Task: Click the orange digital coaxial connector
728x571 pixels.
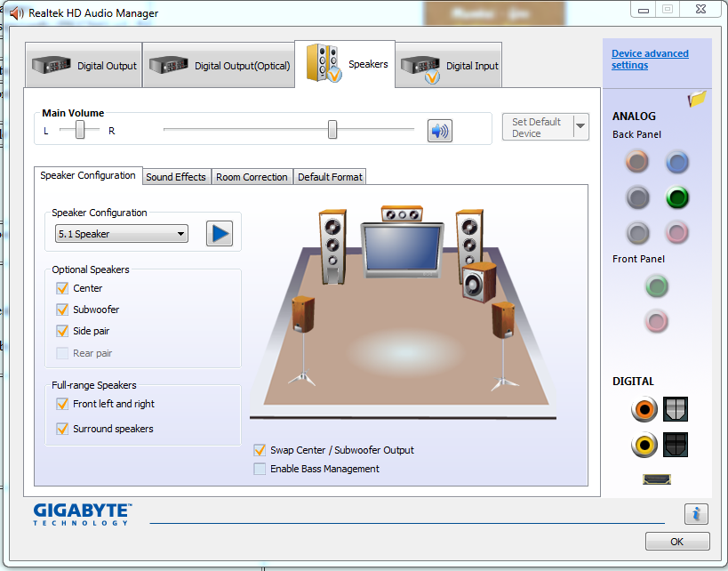Action: (644, 409)
